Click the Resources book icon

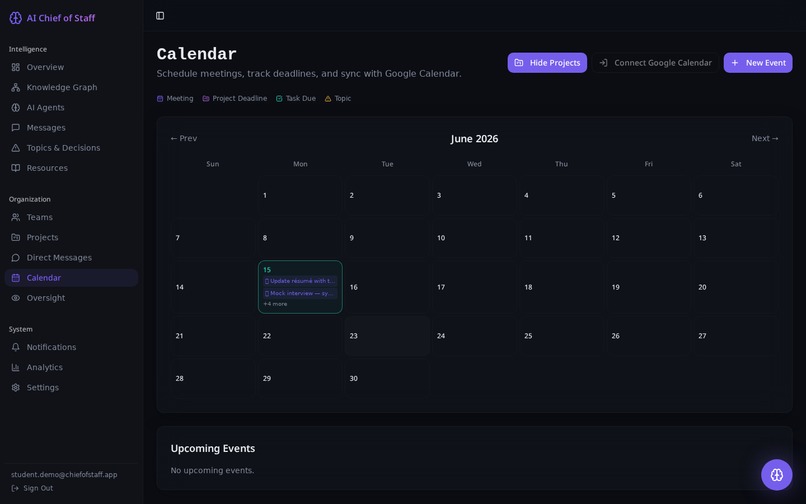point(16,168)
